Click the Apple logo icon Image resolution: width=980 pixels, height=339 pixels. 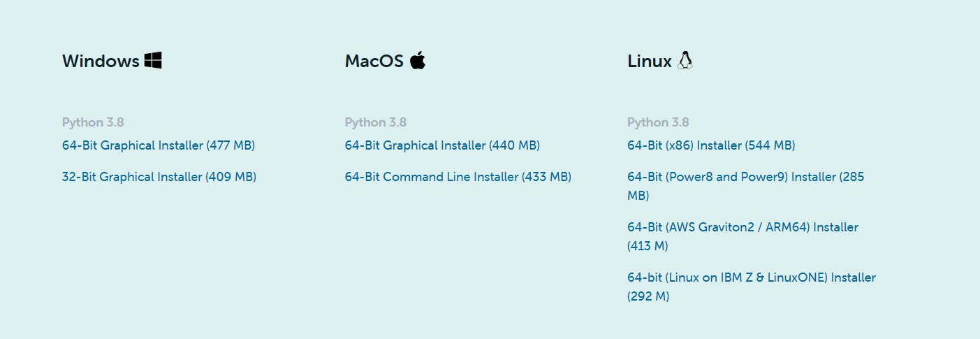[418, 61]
